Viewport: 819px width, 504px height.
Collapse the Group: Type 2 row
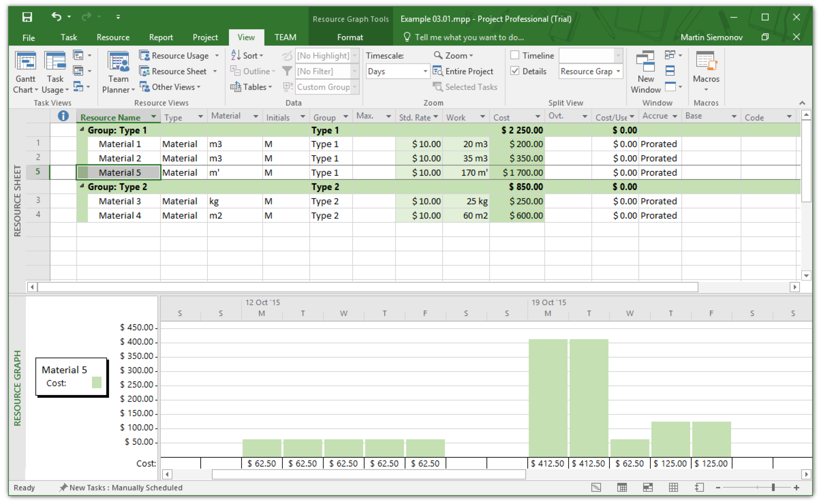(x=81, y=186)
